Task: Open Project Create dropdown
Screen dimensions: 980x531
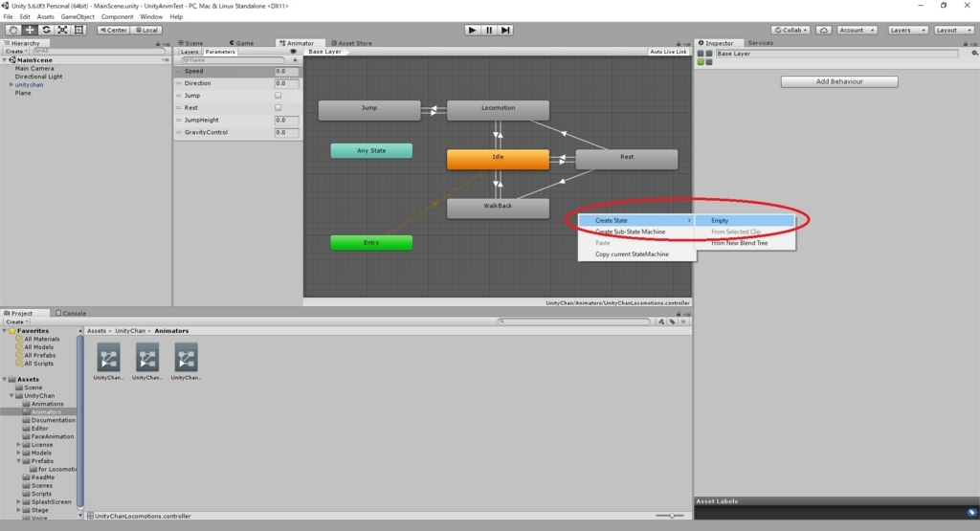Action: (17, 321)
